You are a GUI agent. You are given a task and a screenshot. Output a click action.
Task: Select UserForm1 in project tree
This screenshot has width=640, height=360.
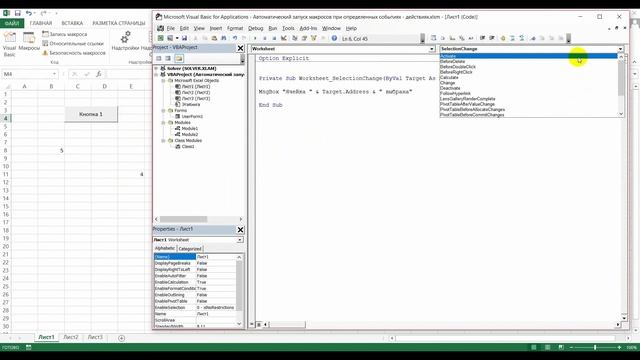pyautogui.click(x=192, y=117)
